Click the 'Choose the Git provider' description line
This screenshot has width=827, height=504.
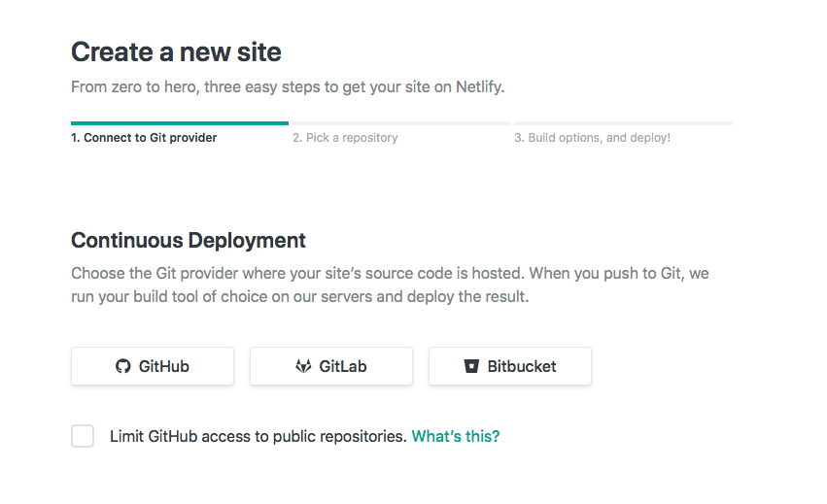390,273
